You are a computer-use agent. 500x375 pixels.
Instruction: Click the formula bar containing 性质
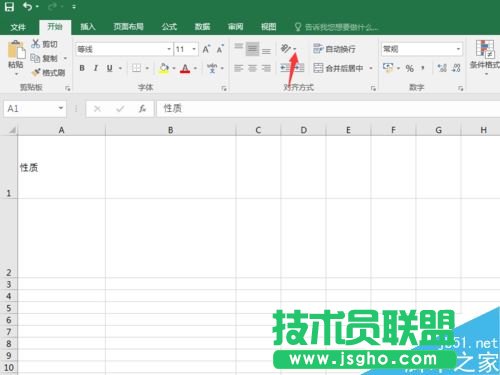pos(328,109)
